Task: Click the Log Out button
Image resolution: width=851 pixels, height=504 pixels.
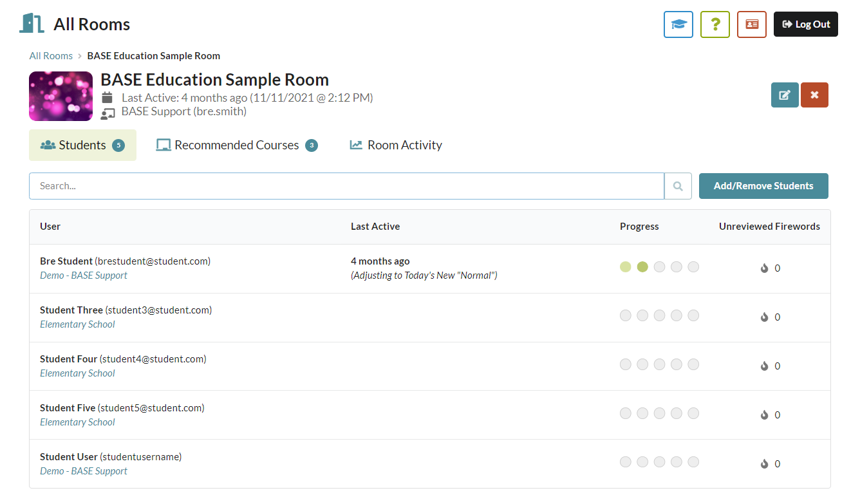Action: 806,24
